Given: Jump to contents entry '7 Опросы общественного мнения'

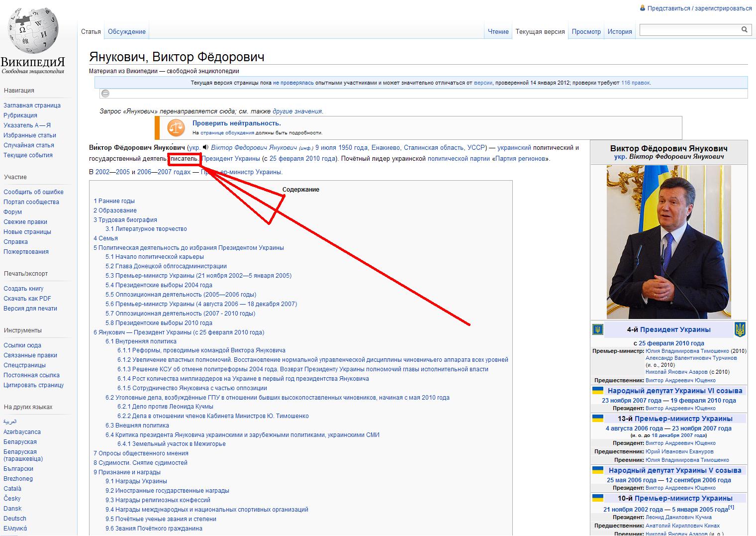Looking at the screenshot, I should [x=141, y=453].
